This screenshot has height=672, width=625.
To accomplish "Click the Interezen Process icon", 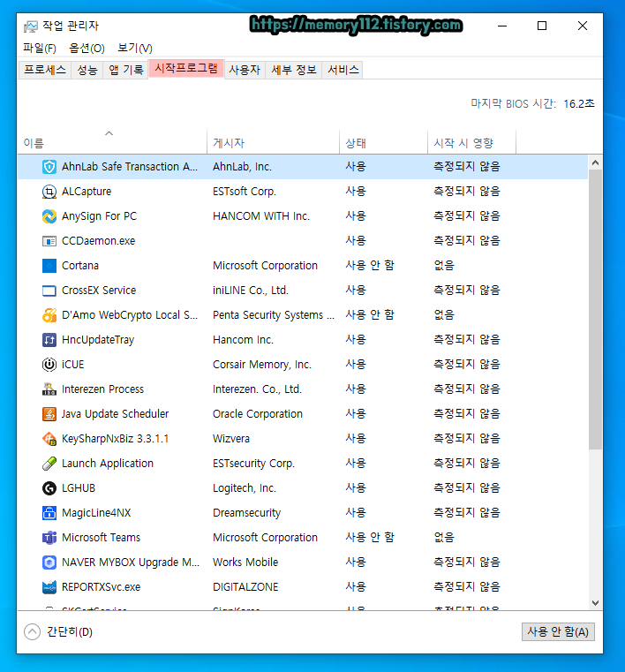I will pos(49,389).
